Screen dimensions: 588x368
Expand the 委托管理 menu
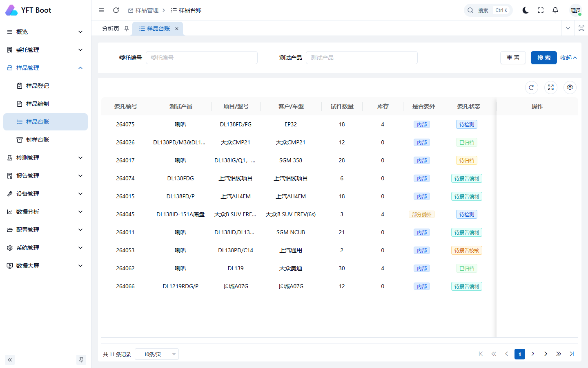[x=45, y=50]
